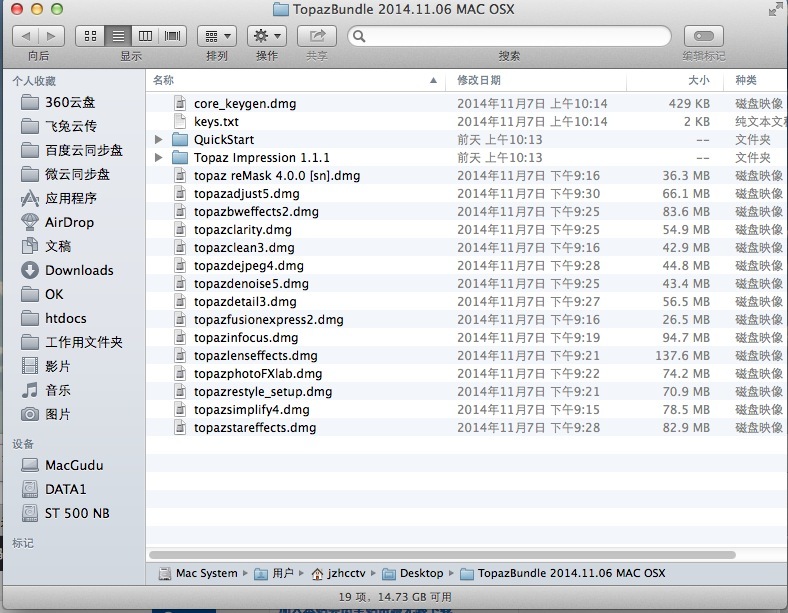Expand the QuickStart folder disclosure triangle

click(x=159, y=140)
